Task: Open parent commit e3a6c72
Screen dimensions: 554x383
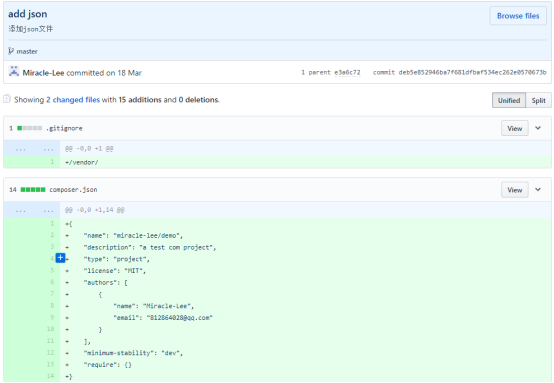Action: (x=347, y=72)
